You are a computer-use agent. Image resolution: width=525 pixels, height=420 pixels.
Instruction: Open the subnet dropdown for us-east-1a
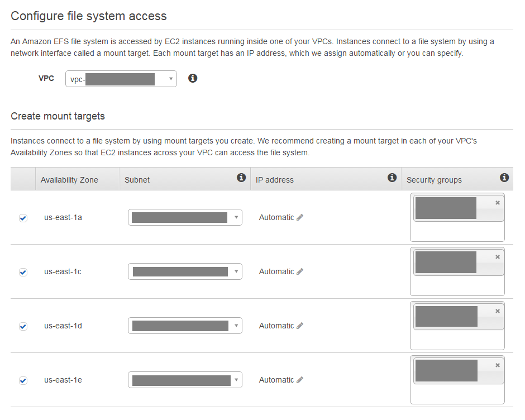coord(185,217)
